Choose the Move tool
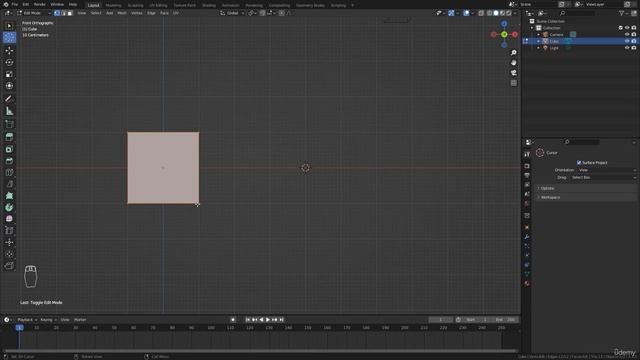The height and width of the screenshot is (360, 640). click(x=9, y=51)
